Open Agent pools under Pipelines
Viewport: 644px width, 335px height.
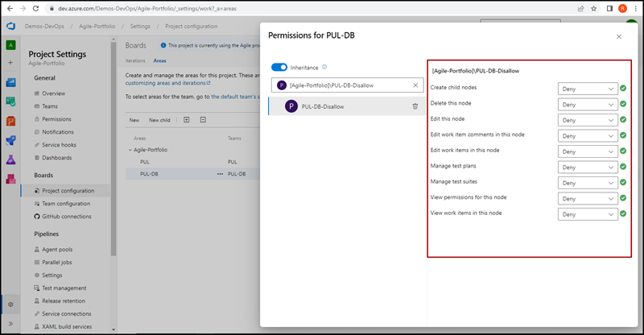(x=57, y=249)
